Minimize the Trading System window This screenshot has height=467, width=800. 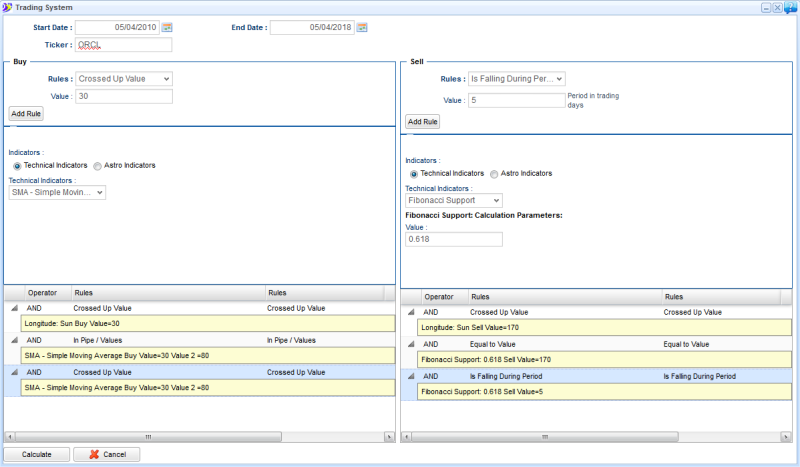tap(766, 7)
